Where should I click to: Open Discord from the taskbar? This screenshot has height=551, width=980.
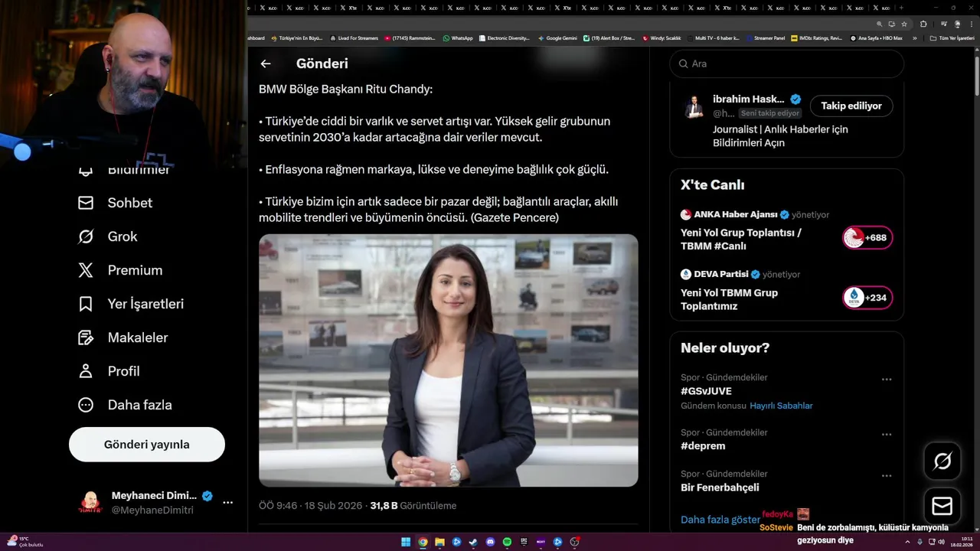(490, 542)
